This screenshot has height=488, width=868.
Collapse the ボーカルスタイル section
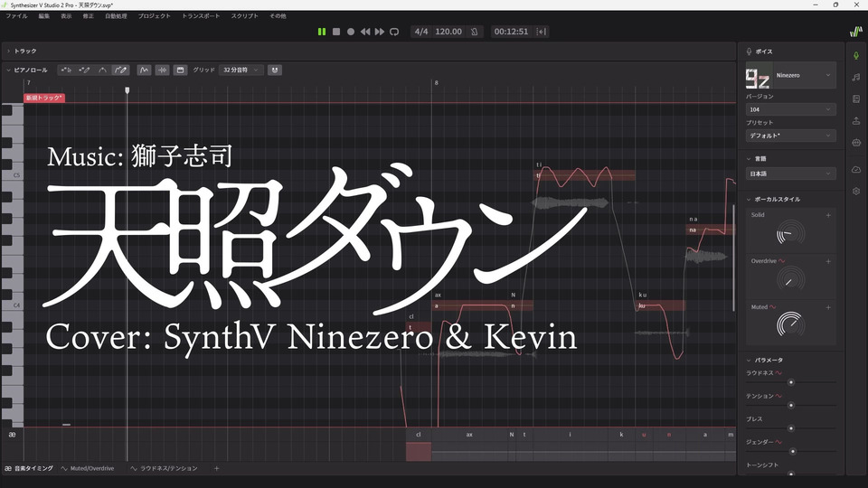pos(749,199)
